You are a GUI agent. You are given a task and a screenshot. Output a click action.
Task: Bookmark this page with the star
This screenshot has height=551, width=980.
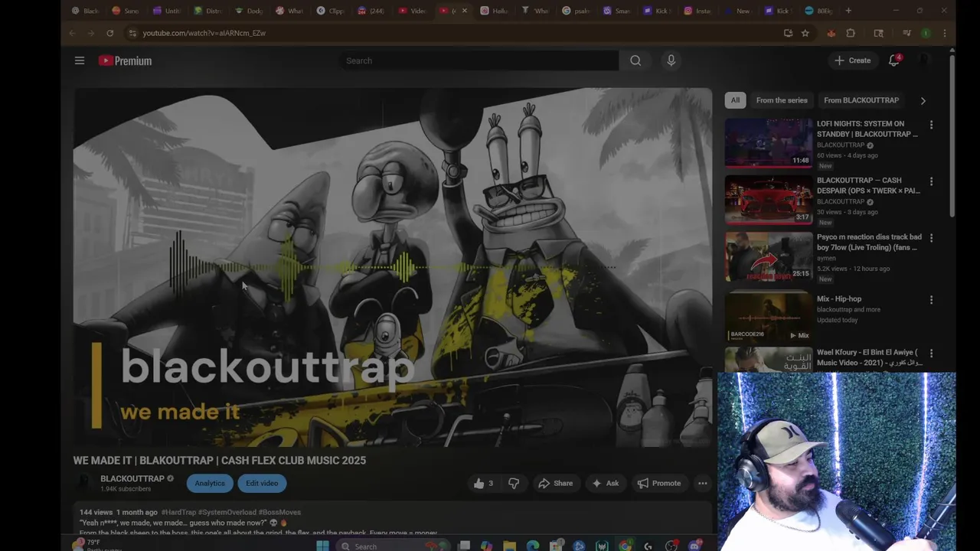click(805, 33)
